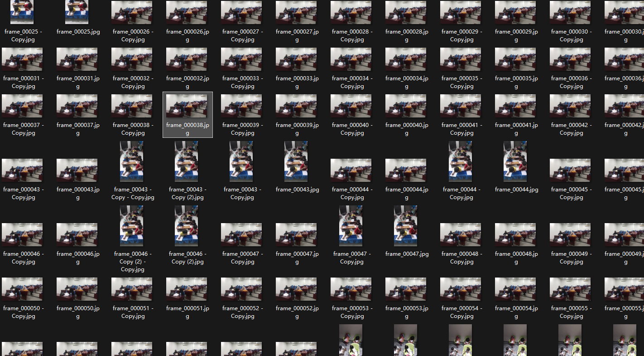Select thumbnail of frame_000050 - Copy.jpg
This screenshot has width=644, height=356.
[22, 289]
